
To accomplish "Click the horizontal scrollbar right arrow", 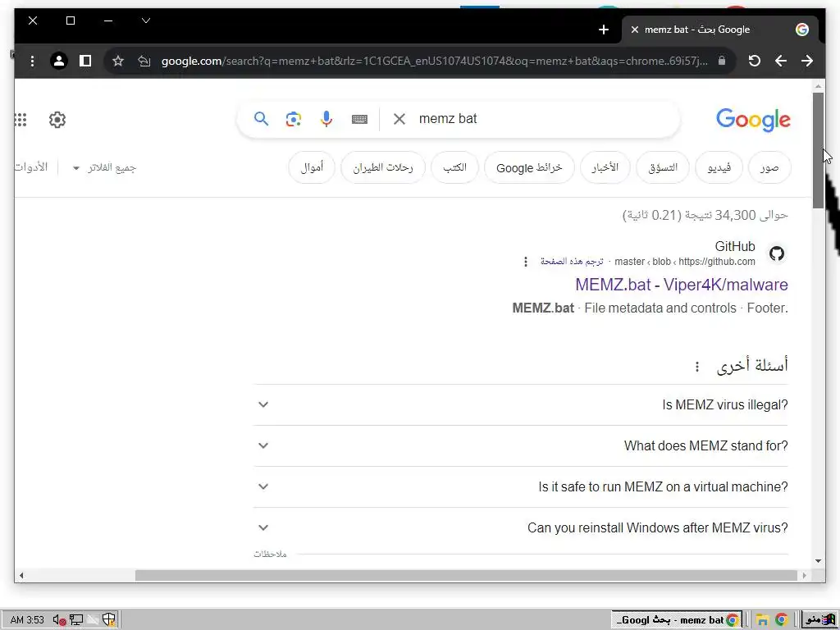I will 804,575.
